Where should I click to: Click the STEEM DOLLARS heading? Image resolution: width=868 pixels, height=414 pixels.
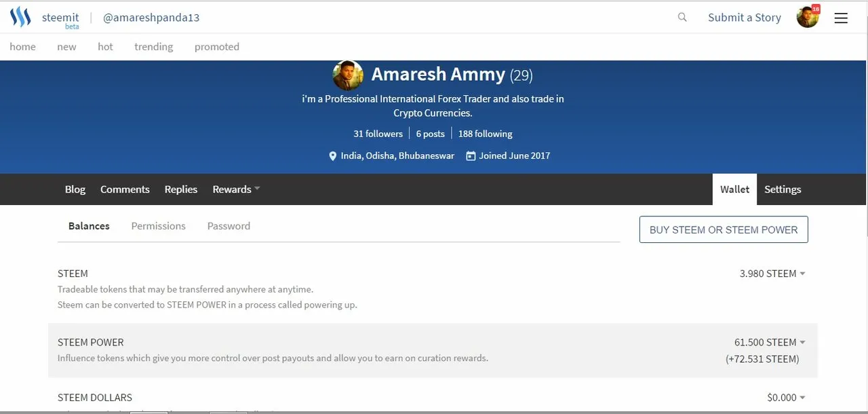click(95, 398)
